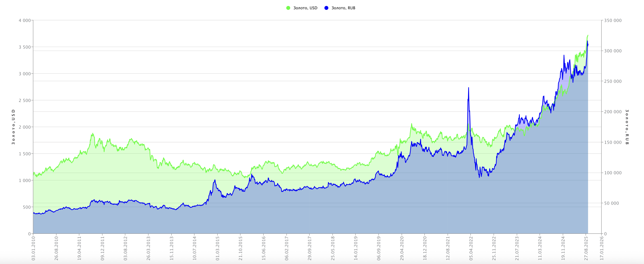Image resolution: width=644 pixels, height=264 pixels.
Task: Click the 27.08.2025 date label
Action: click(x=586, y=249)
